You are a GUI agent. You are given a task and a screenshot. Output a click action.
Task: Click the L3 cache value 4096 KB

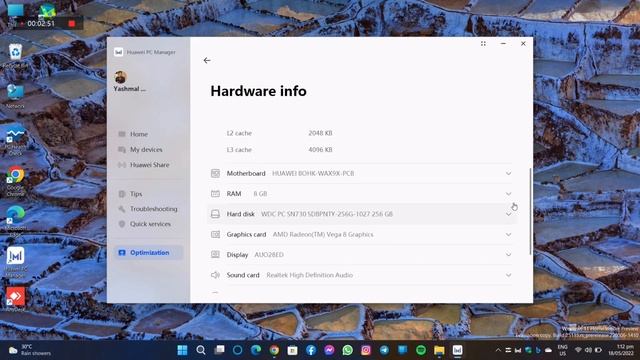click(320, 150)
